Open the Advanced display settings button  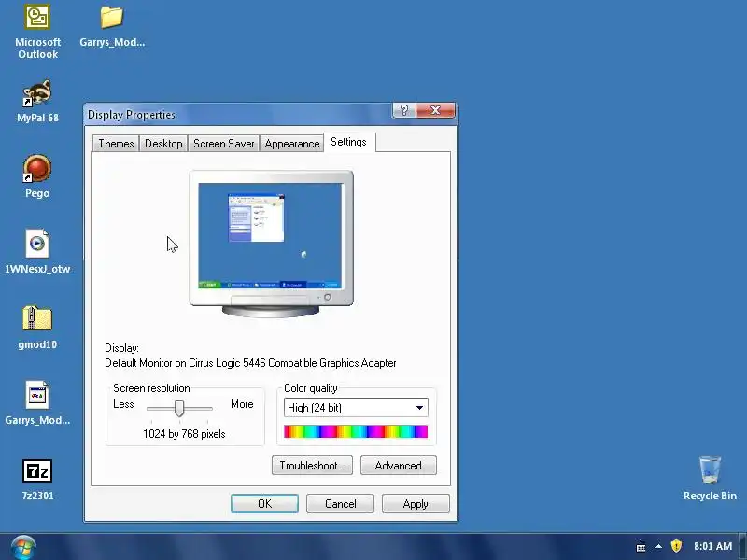399,465
